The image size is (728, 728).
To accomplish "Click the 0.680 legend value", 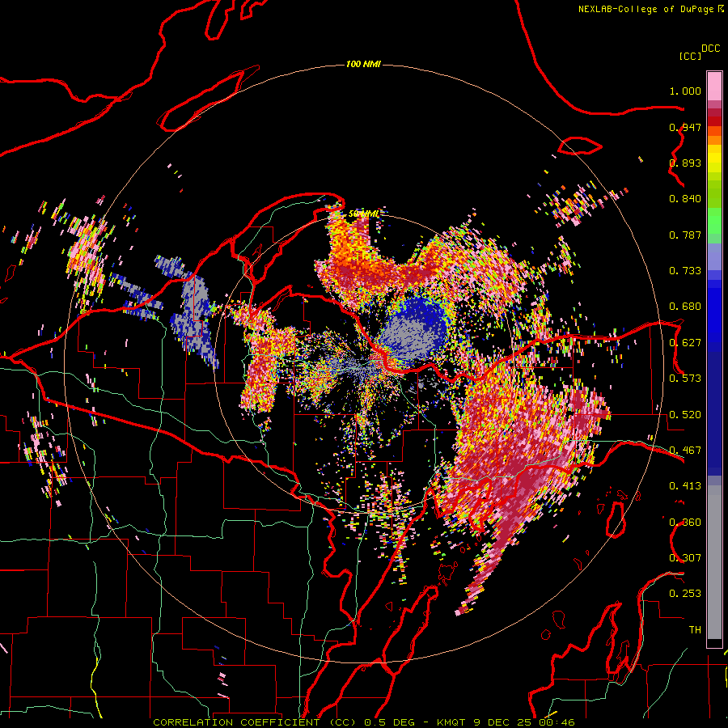I will coord(685,307).
